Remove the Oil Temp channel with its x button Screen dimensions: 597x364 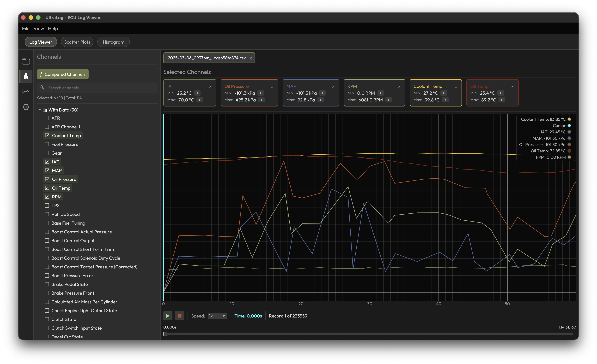(513, 86)
